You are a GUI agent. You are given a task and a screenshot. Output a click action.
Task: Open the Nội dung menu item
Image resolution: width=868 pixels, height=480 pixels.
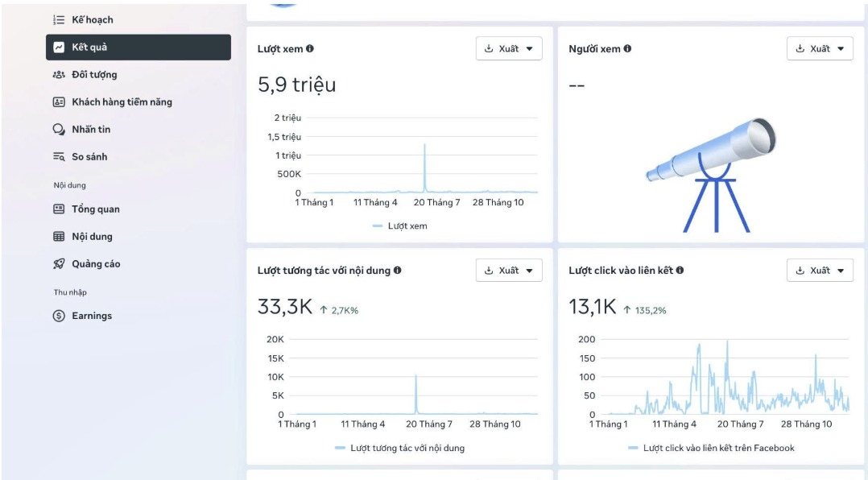pos(138,237)
